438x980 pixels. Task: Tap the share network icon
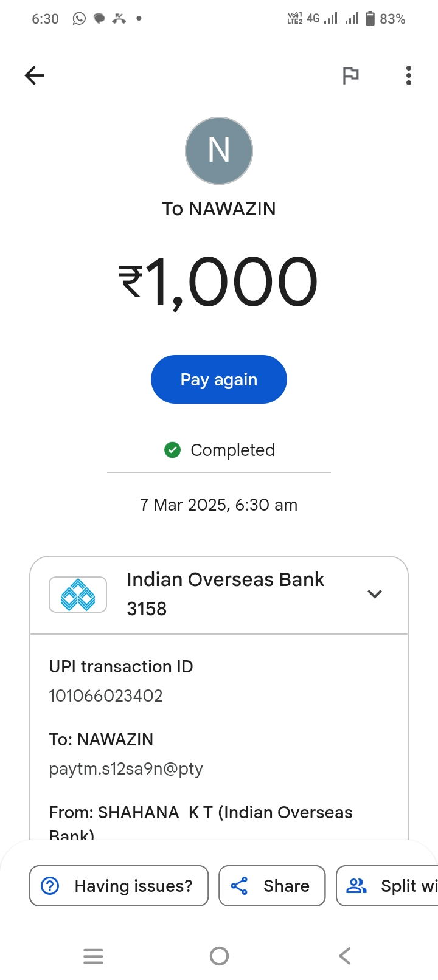pos(240,886)
